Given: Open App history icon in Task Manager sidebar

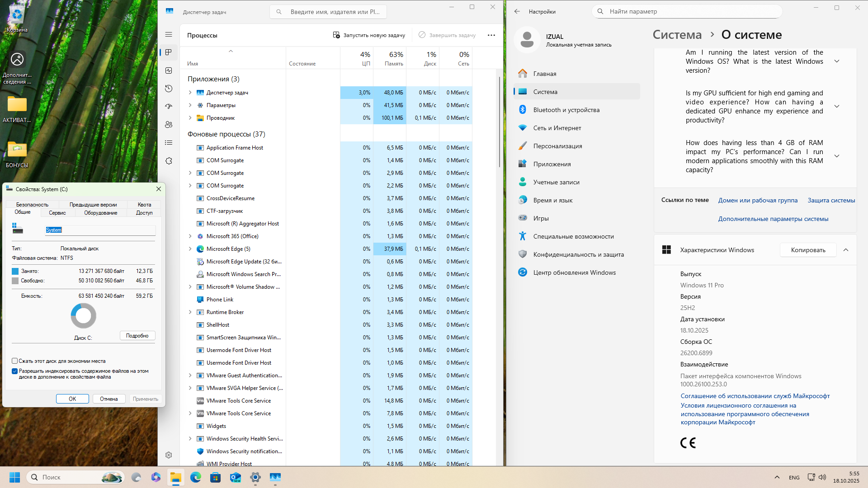Looking at the screenshot, I should click(169, 89).
